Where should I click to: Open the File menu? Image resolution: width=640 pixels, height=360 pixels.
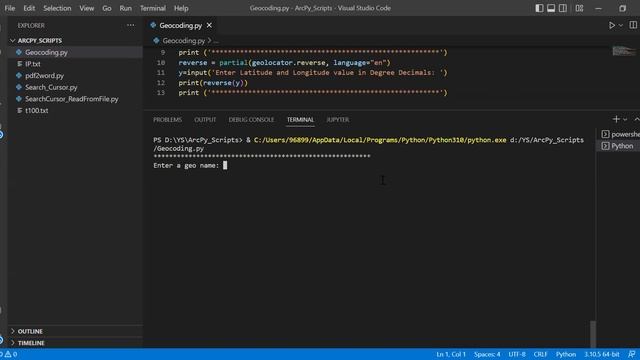10,8
